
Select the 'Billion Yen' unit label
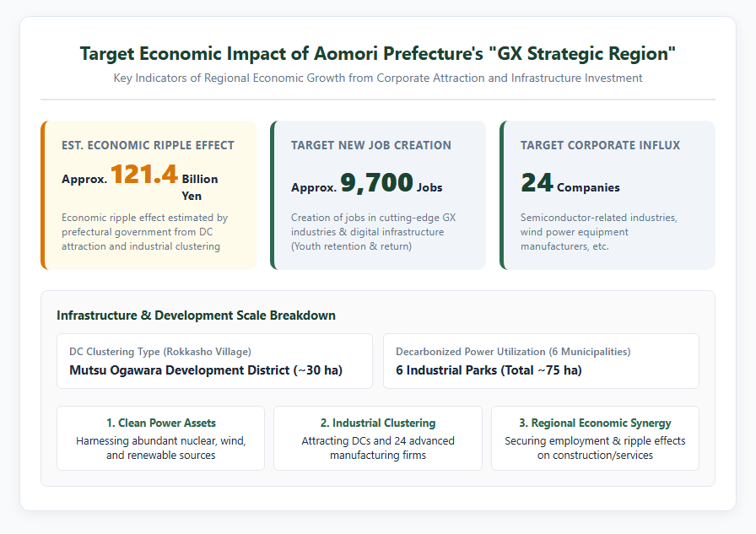click(x=200, y=187)
